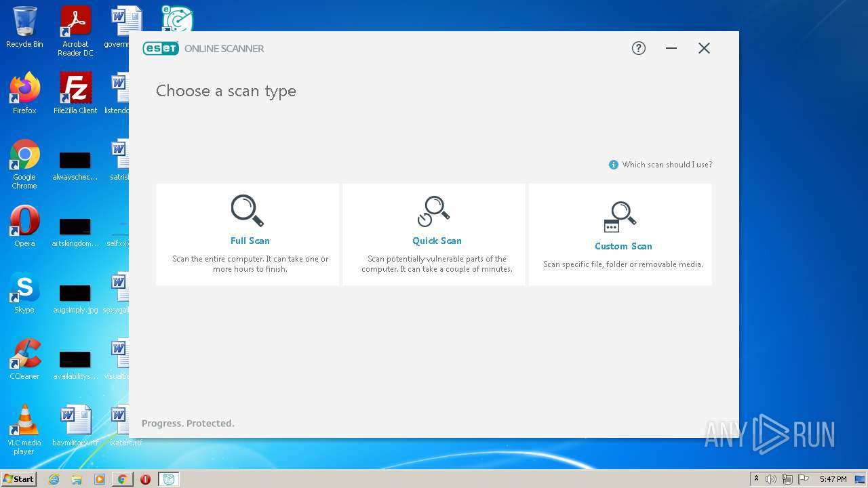Switch to ESET Online Scanner taskbar button
The image size is (868, 488).
pos(169,479)
